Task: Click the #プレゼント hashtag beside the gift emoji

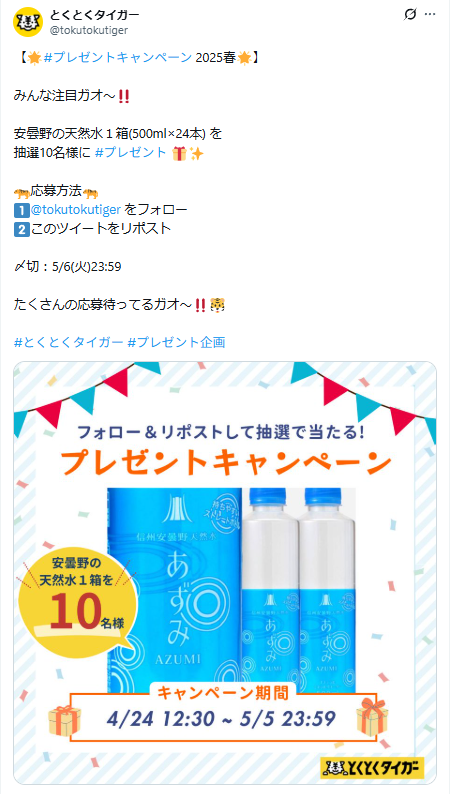Action: click(131, 152)
